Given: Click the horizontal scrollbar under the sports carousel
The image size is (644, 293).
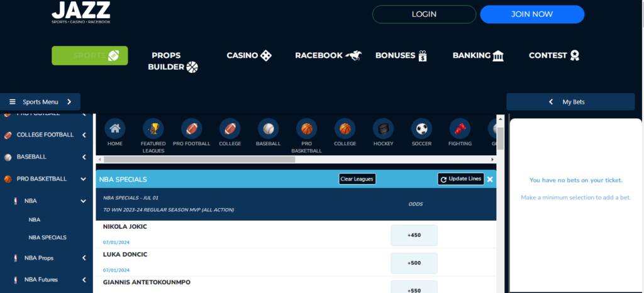Looking at the screenshot, I should pyautogui.click(x=199, y=159).
